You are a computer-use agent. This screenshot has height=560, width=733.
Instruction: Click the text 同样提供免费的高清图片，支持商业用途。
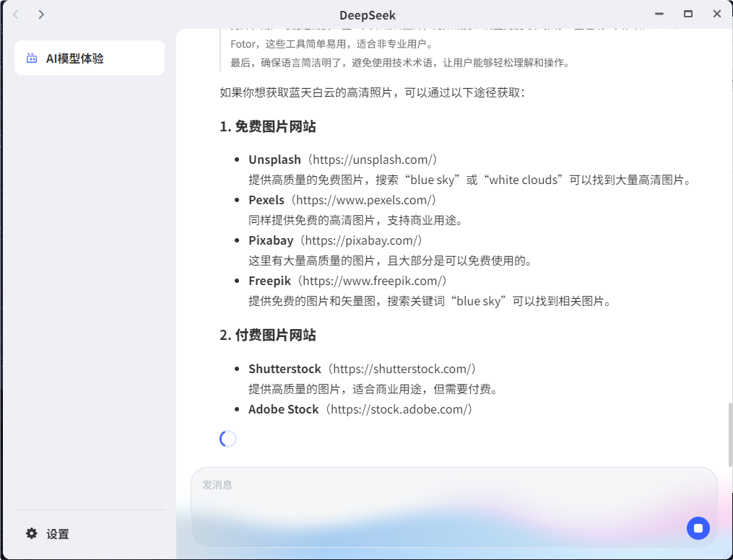[356, 220]
